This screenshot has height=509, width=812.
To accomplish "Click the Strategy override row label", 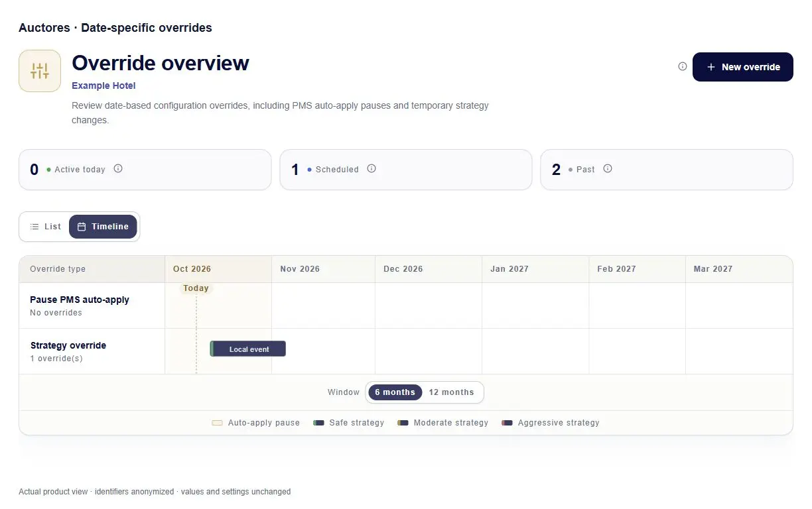I will 68,345.
